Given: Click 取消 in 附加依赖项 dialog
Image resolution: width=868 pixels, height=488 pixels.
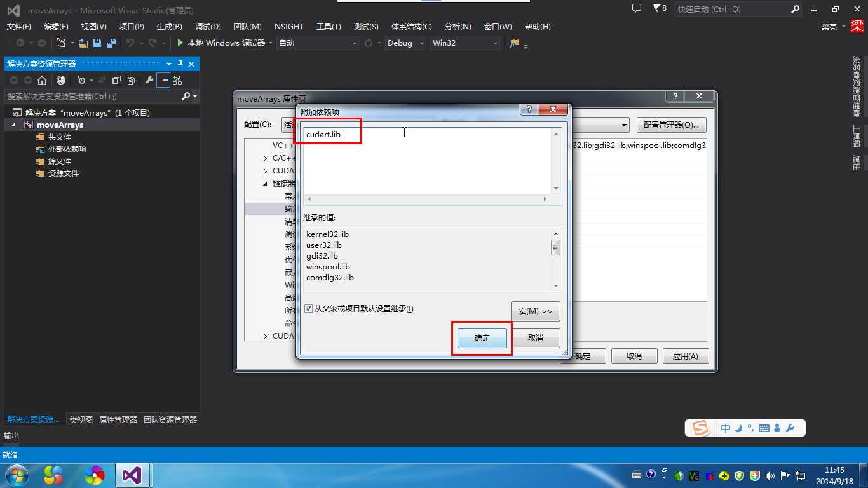Looking at the screenshot, I should [536, 338].
